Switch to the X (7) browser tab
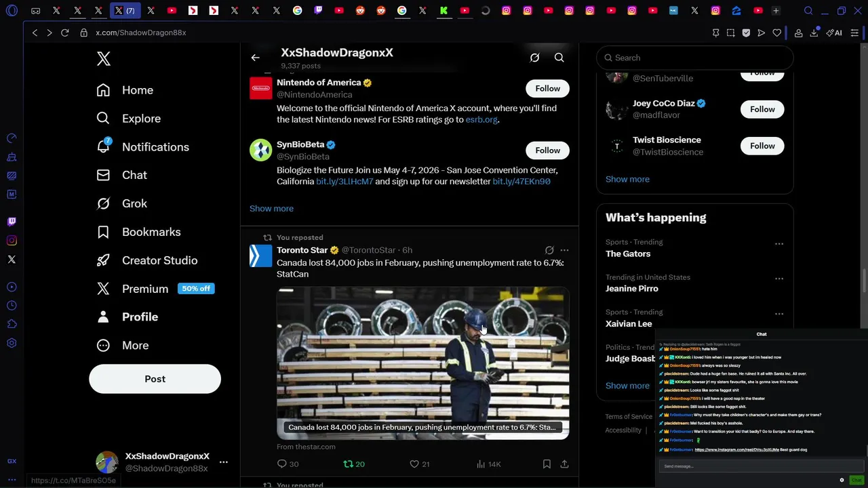 [124, 11]
